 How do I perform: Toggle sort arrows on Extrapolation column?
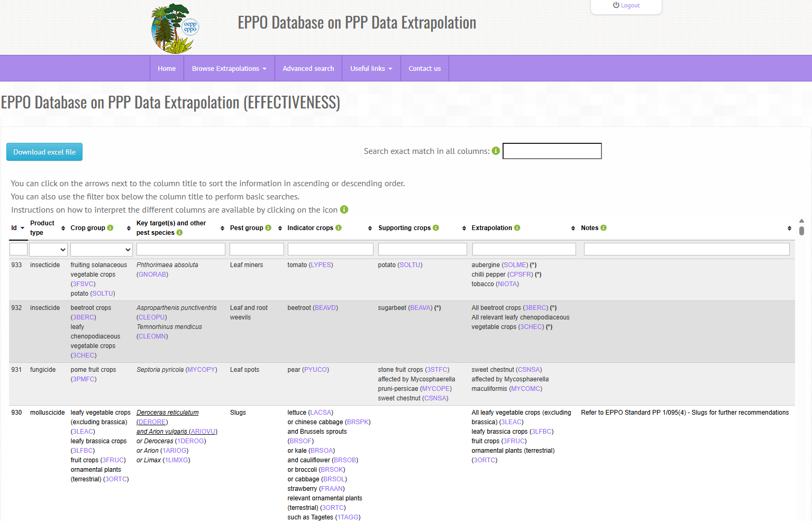pyautogui.click(x=573, y=228)
